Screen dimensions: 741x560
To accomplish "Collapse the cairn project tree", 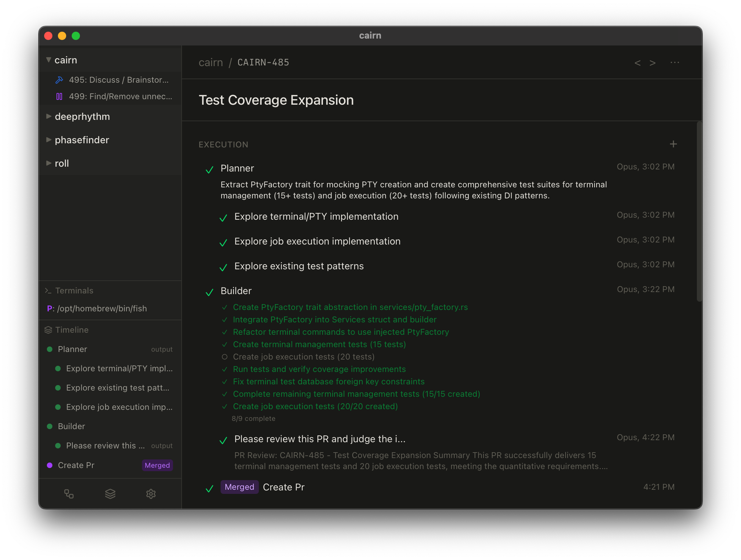I will [x=49, y=60].
